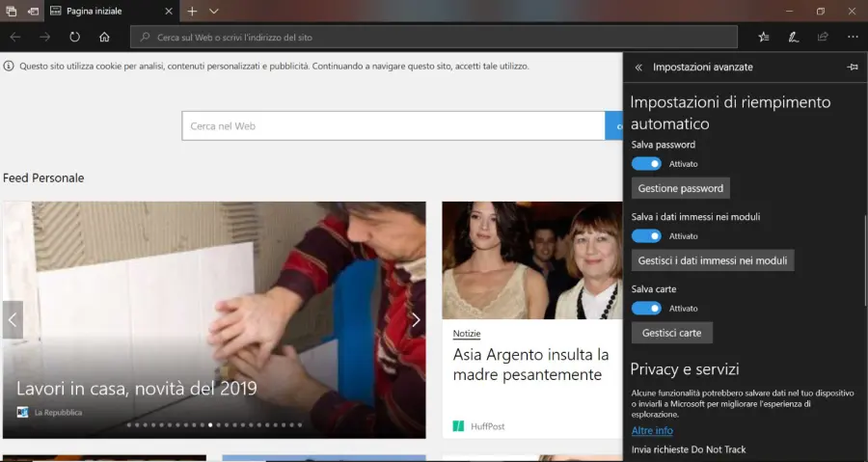Screen dimensions: 868x462
Task: Refresh the page
Action: 74,37
